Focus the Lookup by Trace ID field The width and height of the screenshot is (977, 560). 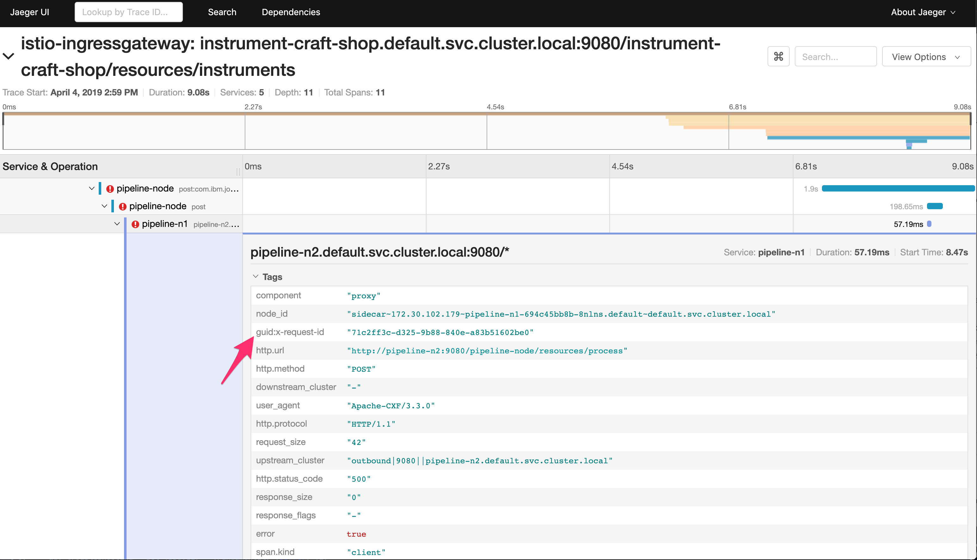tap(128, 12)
